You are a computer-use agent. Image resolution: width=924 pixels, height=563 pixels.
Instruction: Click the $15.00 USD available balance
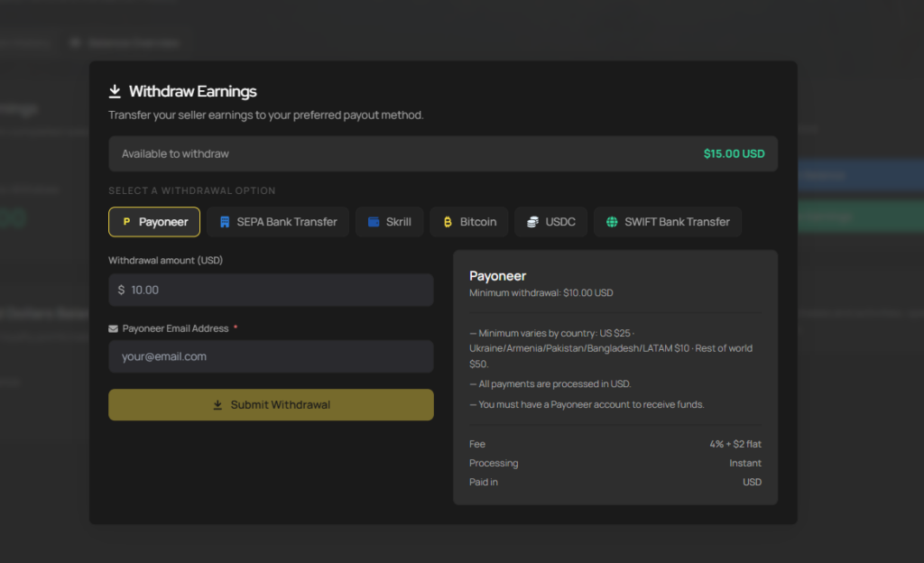point(734,154)
